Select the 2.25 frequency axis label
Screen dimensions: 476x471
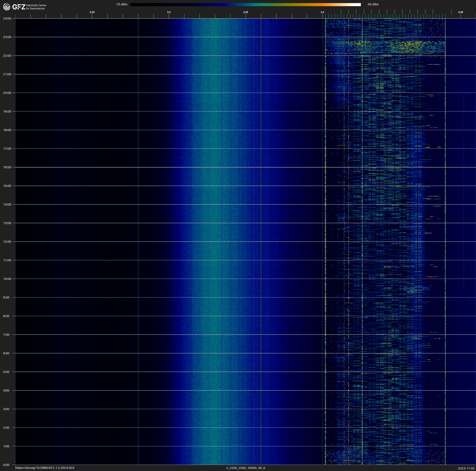(x=92, y=12)
